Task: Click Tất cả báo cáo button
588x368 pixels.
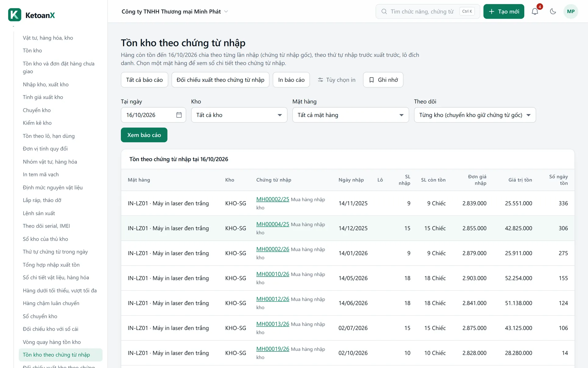Action: [x=144, y=80]
